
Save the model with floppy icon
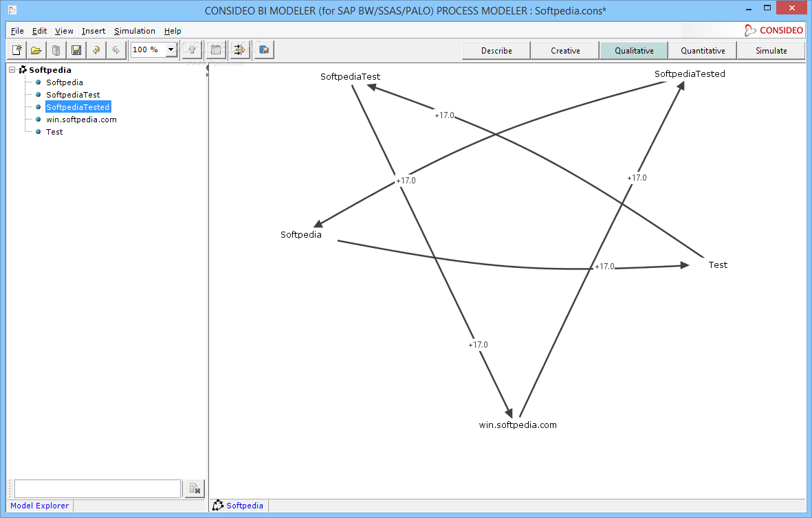pos(76,50)
